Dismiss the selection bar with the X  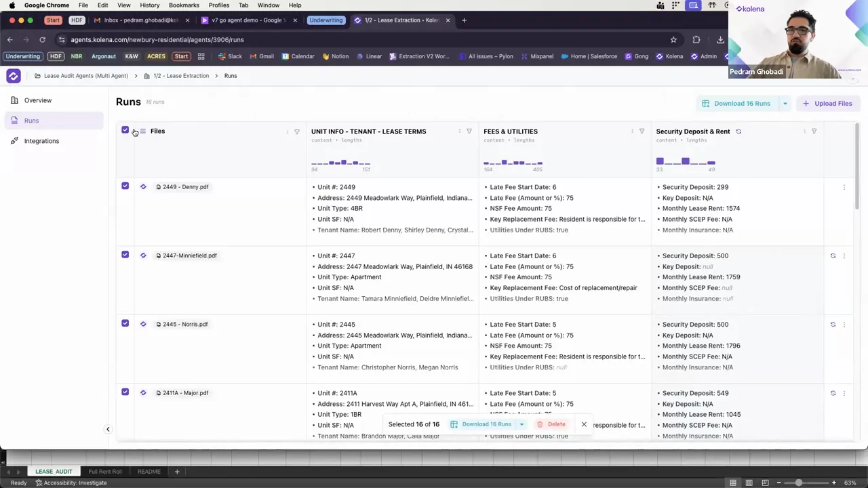tap(584, 424)
